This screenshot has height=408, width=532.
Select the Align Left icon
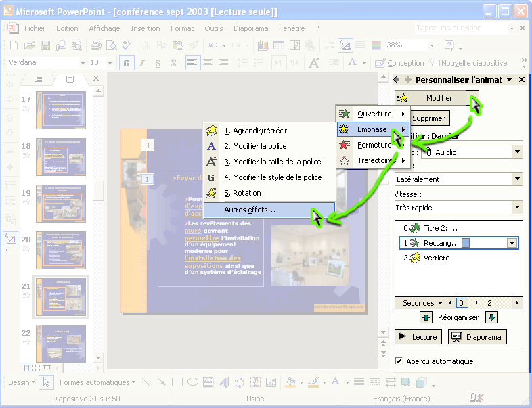(193, 63)
